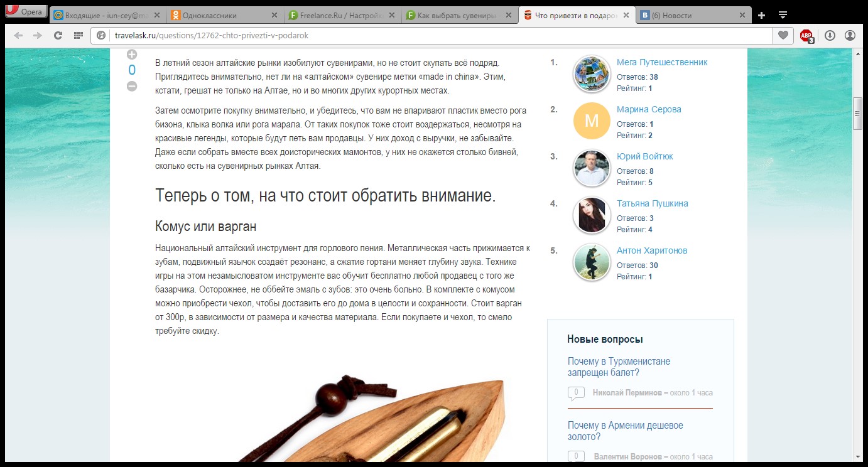The height and width of the screenshot is (467, 868).
Task: Click heading Комус или варган
Action: tap(205, 226)
